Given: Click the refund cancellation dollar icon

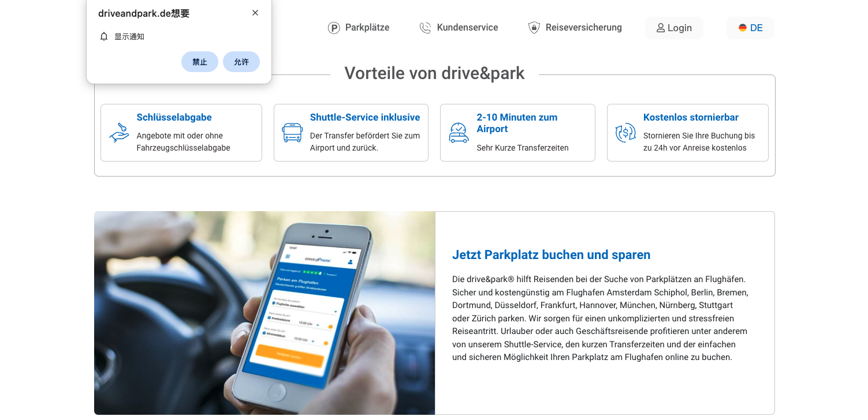Looking at the screenshot, I should point(625,133).
